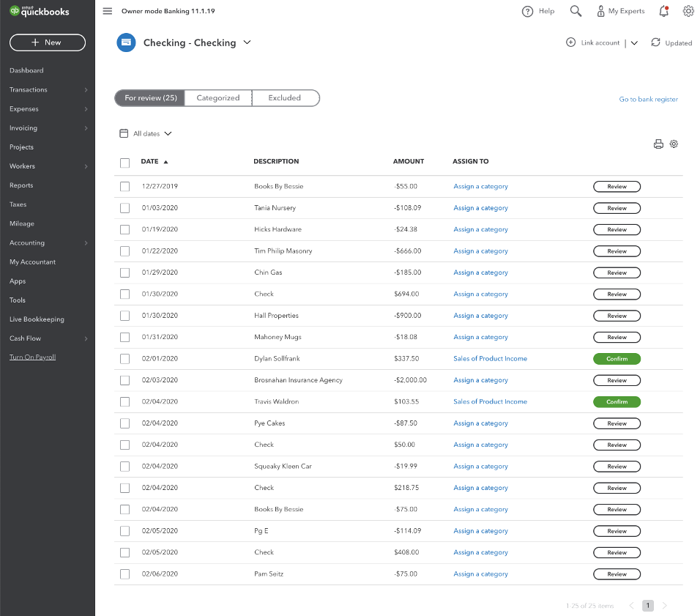
Task: Open Live Bookkeeping in the sidebar
Action: click(37, 319)
